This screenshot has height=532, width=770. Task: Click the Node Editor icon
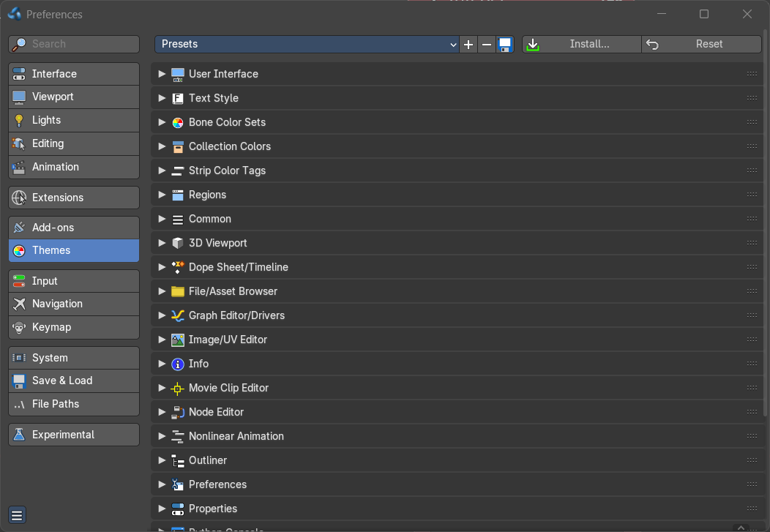point(177,412)
